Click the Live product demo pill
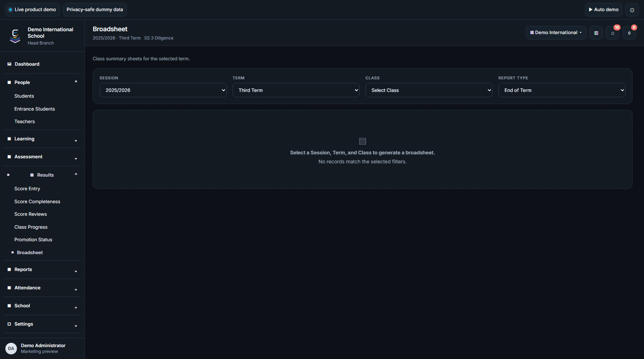The width and height of the screenshot is (644, 359). (x=32, y=10)
